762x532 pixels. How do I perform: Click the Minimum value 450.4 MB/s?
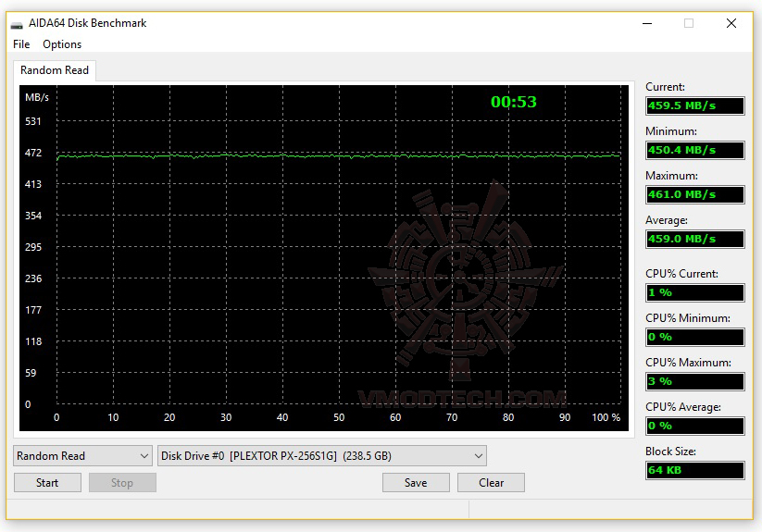click(x=695, y=150)
